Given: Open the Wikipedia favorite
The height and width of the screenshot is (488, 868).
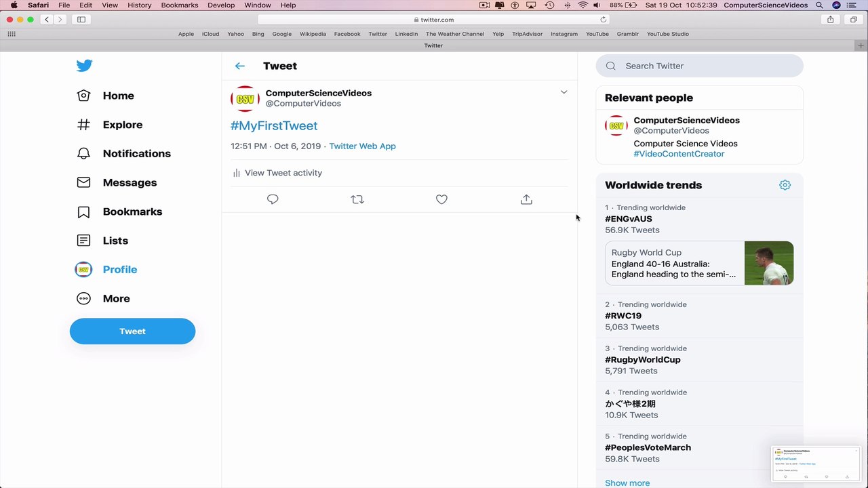Looking at the screenshot, I should pyautogui.click(x=313, y=34).
